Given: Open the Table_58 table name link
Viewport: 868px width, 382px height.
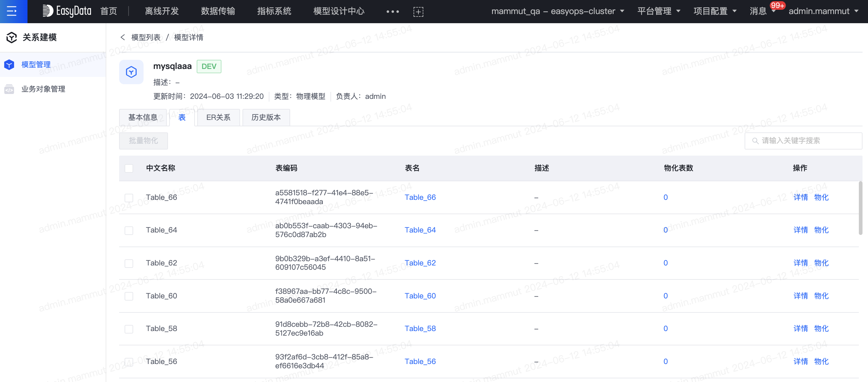Looking at the screenshot, I should pyautogui.click(x=420, y=329).
